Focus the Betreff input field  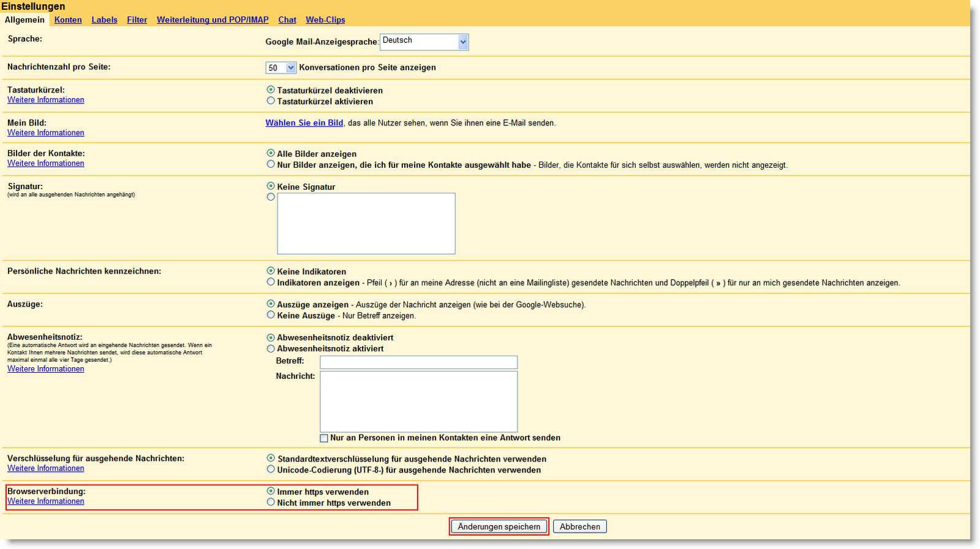(419, 362)
